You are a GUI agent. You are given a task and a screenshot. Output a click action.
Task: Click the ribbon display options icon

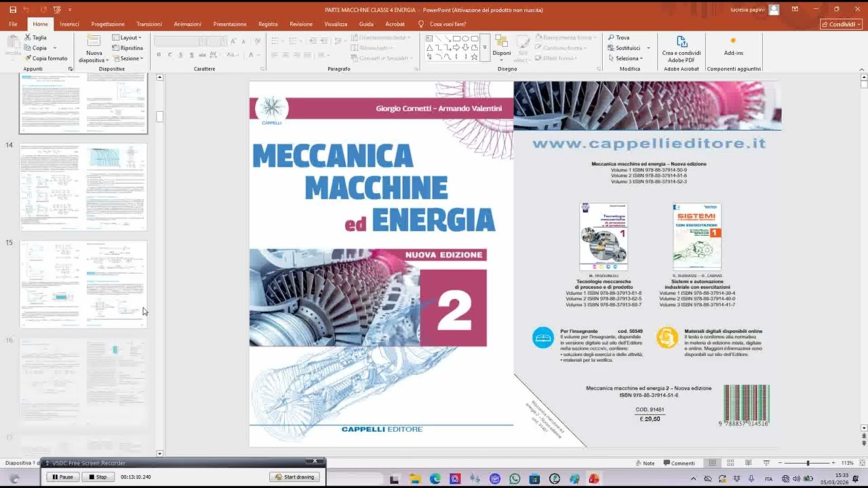[795, 9]
